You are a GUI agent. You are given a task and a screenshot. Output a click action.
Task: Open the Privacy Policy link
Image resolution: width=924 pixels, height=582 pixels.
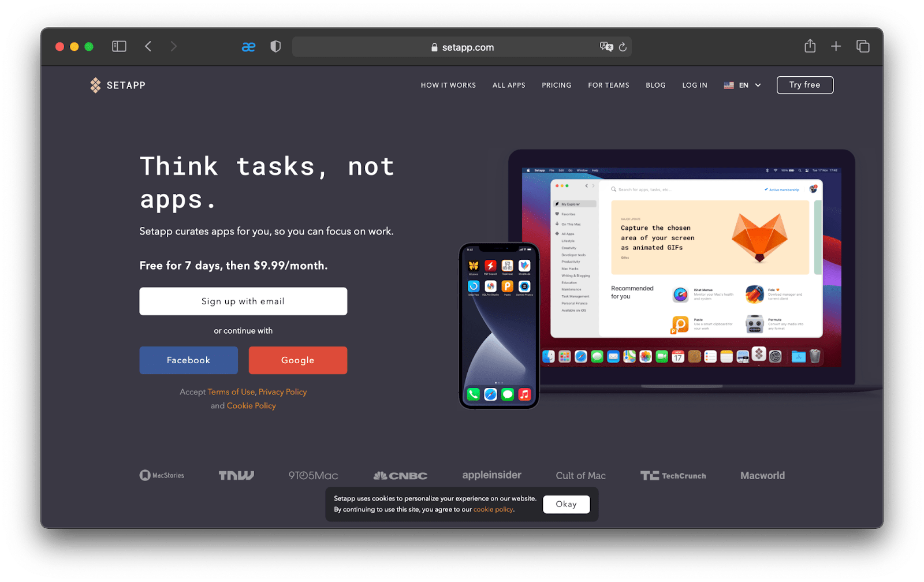pos(282,391)
